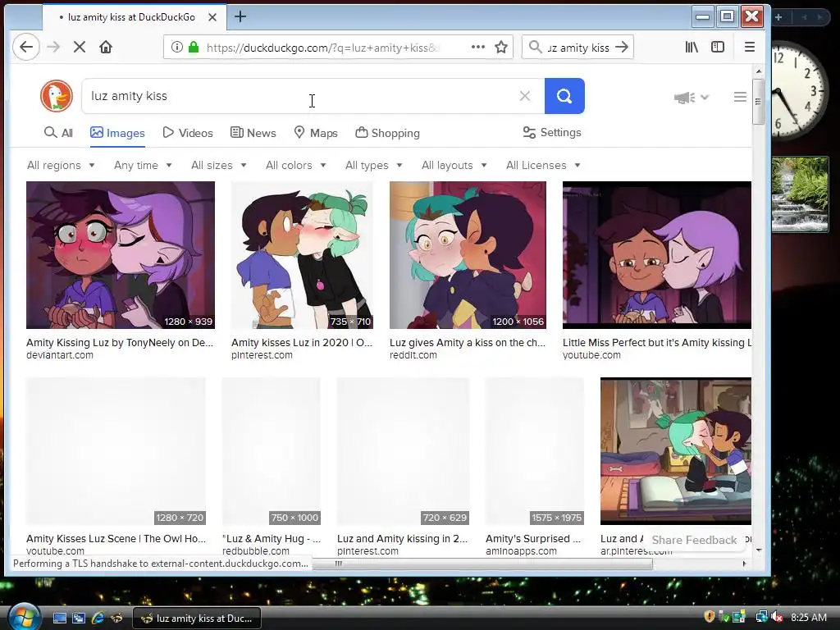
Task: Open the Little Miss Perfect youtube image
Action: tap(657, 255)
